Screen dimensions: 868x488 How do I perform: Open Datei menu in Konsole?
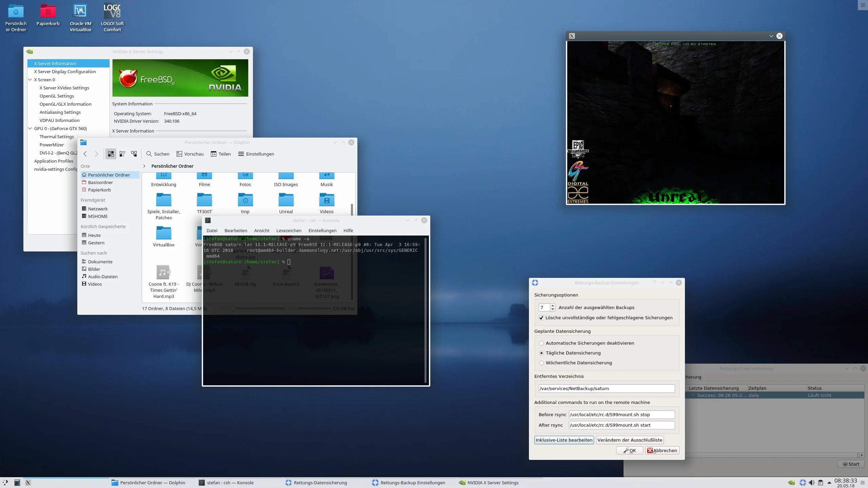pos(212,230)
